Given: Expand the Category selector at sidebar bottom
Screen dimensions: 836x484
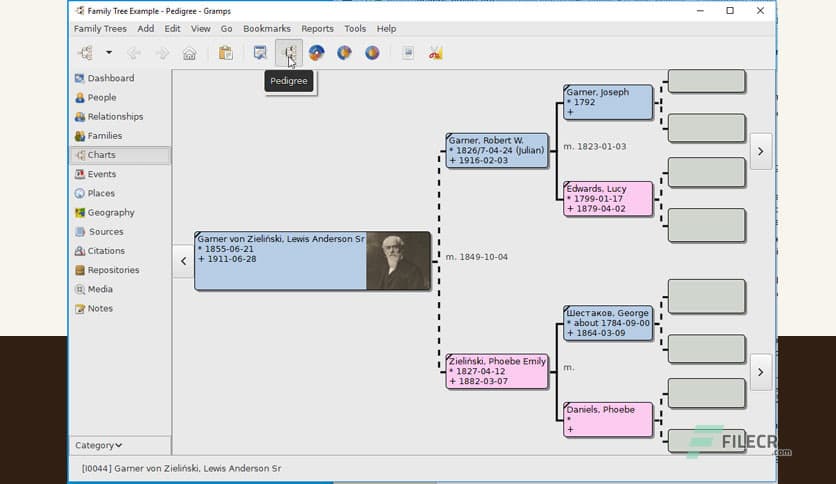Looking at the screenshot, I should click(x=98, y=445).
